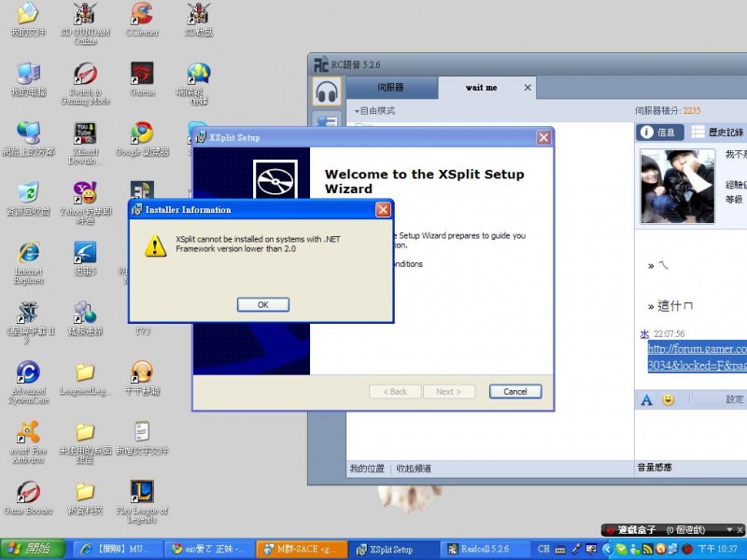Close the wait me tab in RC
This screenshot has width=747, height=560.
(528, 88)
